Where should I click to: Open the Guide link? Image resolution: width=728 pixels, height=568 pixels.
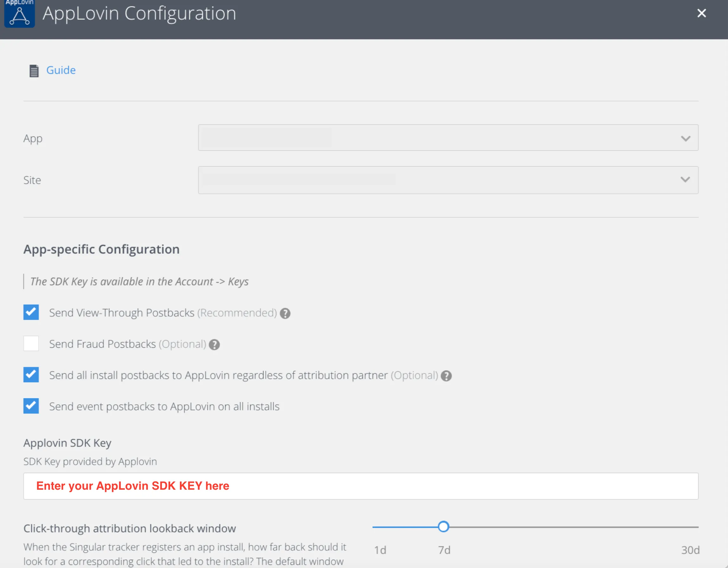tap(61, 70)
